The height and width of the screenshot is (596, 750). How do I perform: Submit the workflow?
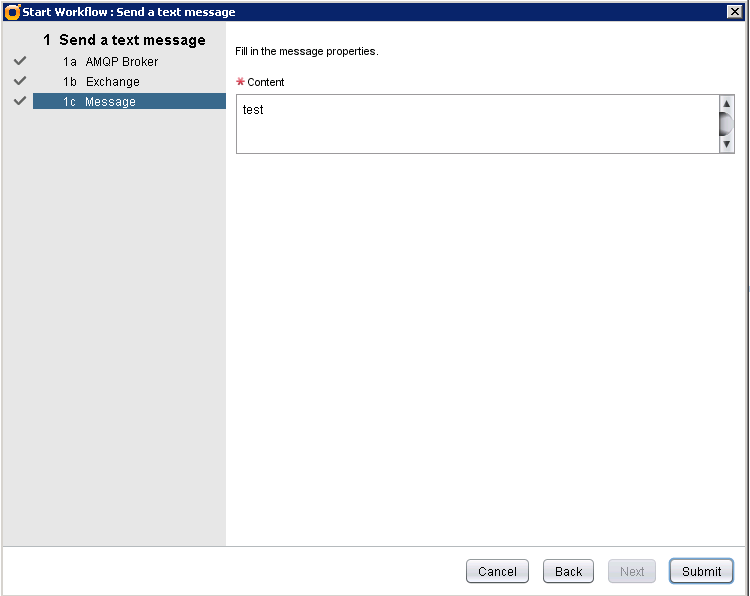tap(701, 571)
